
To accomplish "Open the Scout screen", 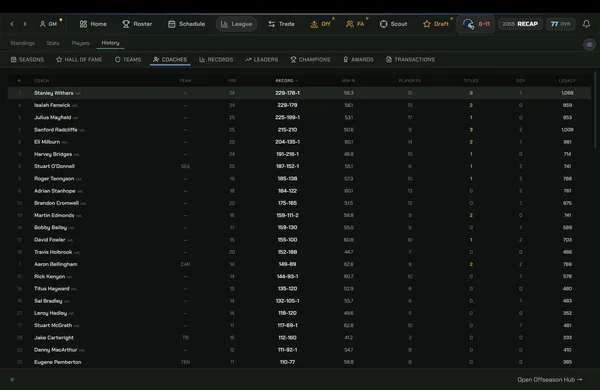I will (x=394, y=24).
